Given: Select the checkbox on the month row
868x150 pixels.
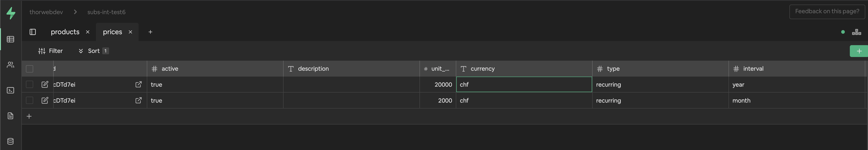Looking at the screenshot, I should [x=29, y=100].
